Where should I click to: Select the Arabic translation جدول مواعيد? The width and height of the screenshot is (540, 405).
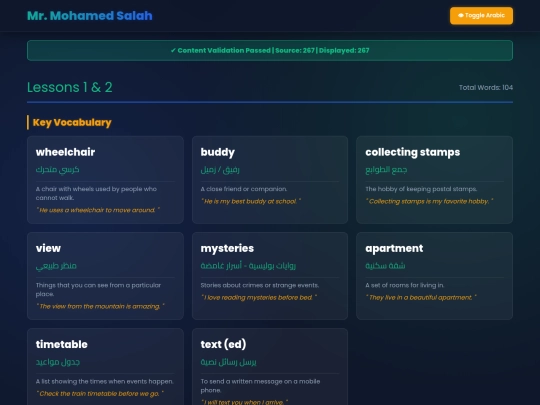(x=58, y=362)
